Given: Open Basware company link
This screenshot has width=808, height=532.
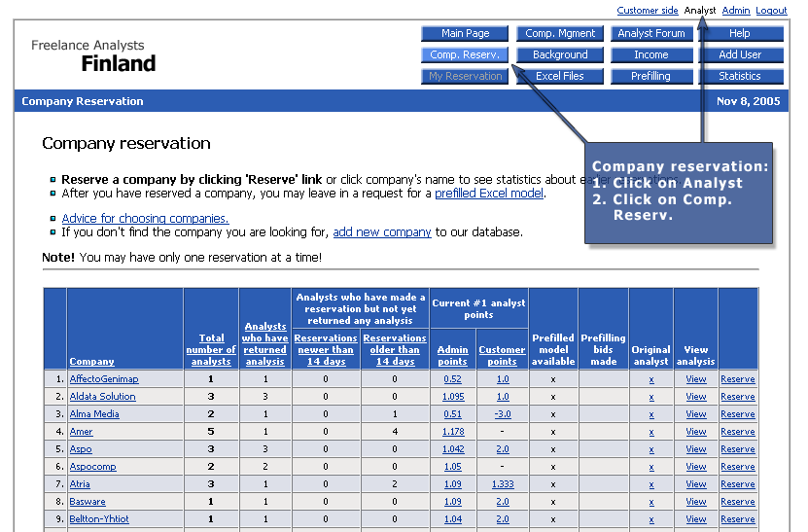Looking at the screenshot, I should click(88, 502).
